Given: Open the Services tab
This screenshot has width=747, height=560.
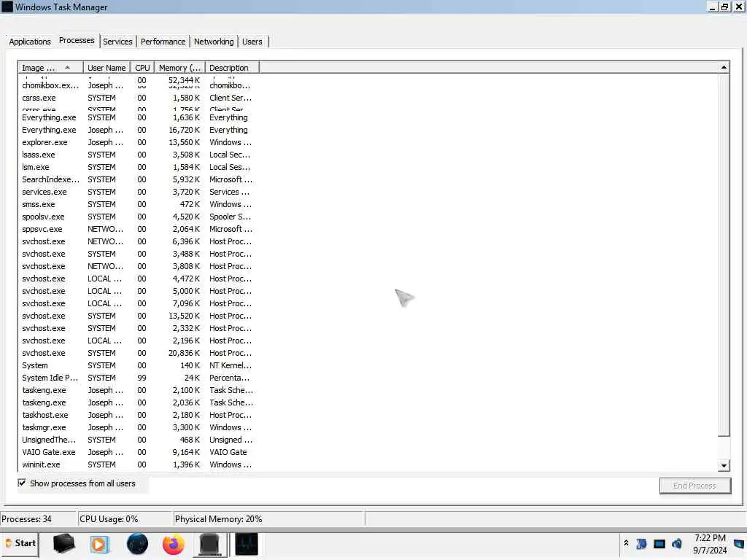Looking at the screenshot, I should [x=117, y=42].
